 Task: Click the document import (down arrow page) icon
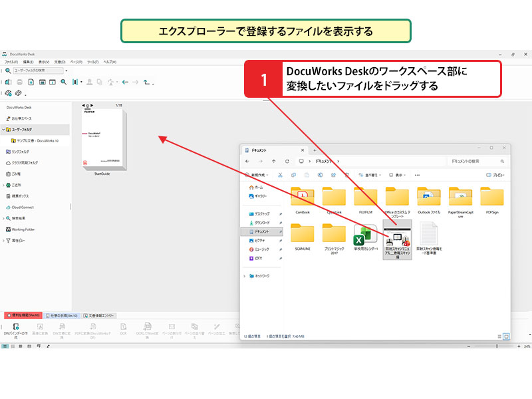click(x=31, y=82)
